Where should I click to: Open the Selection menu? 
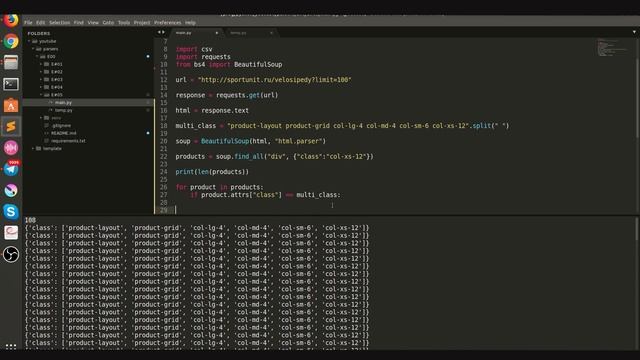60,22
